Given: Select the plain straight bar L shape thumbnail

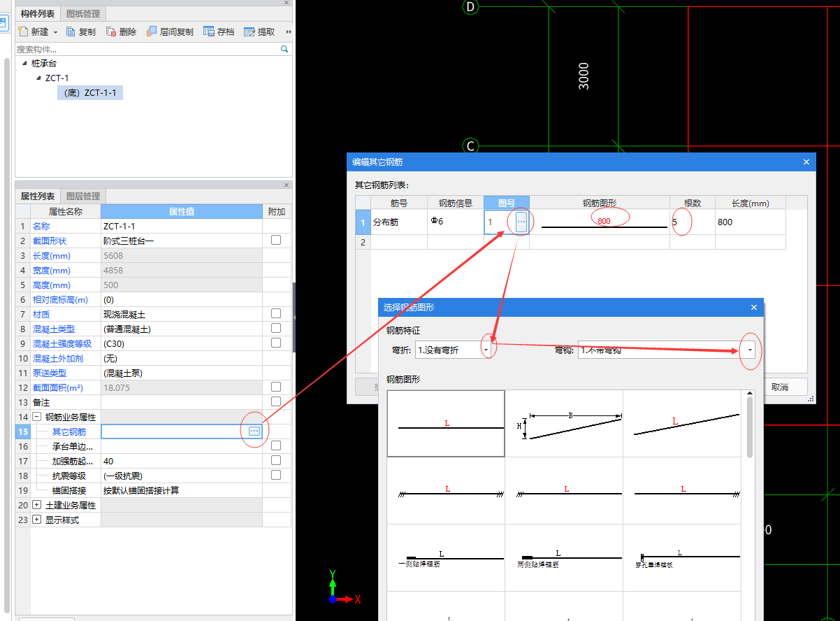Looking at the screenshot, I should pos(446,424).
